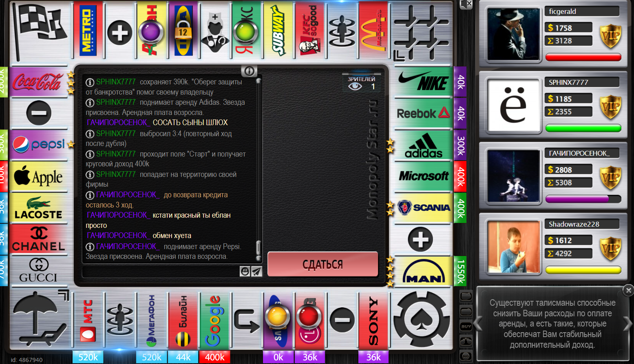Click the spectators eye counter
The width and height of the screenshot is (634, 364).
click(x=361, y=83)
